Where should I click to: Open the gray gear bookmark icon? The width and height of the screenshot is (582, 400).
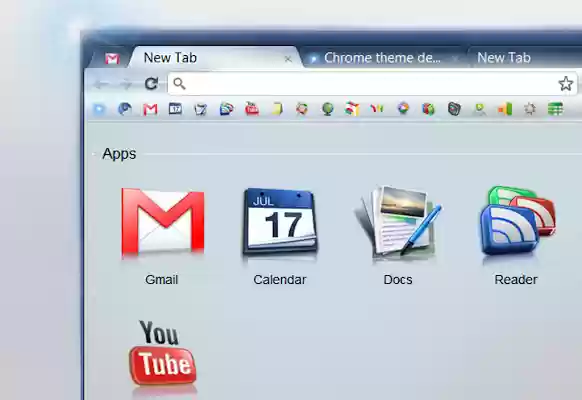click(530, 109)
